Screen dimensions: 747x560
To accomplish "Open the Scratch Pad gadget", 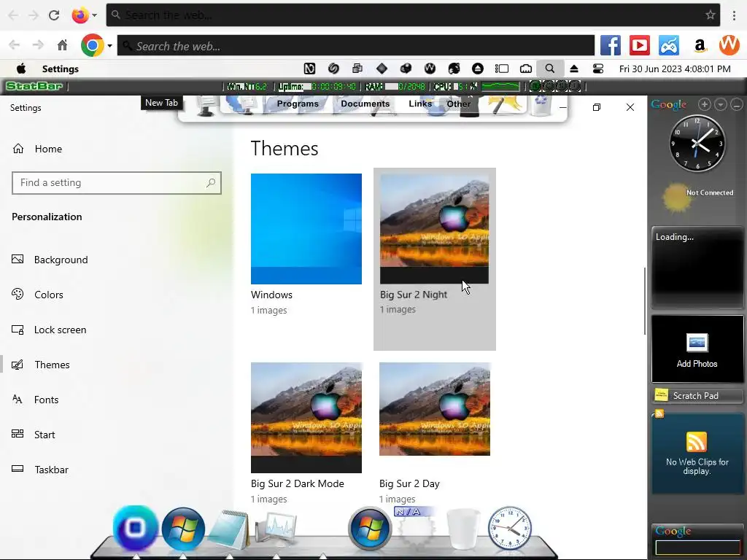I will point(697,396).
